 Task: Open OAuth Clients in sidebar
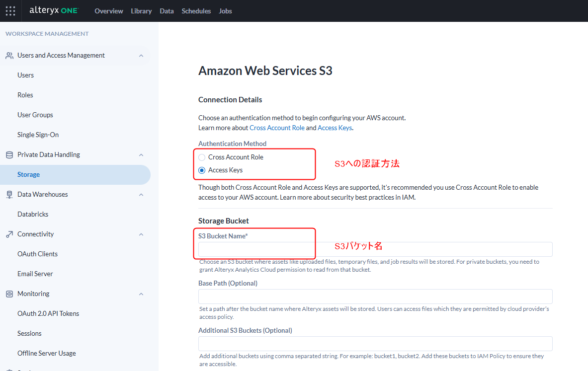(x=37, y=254)
